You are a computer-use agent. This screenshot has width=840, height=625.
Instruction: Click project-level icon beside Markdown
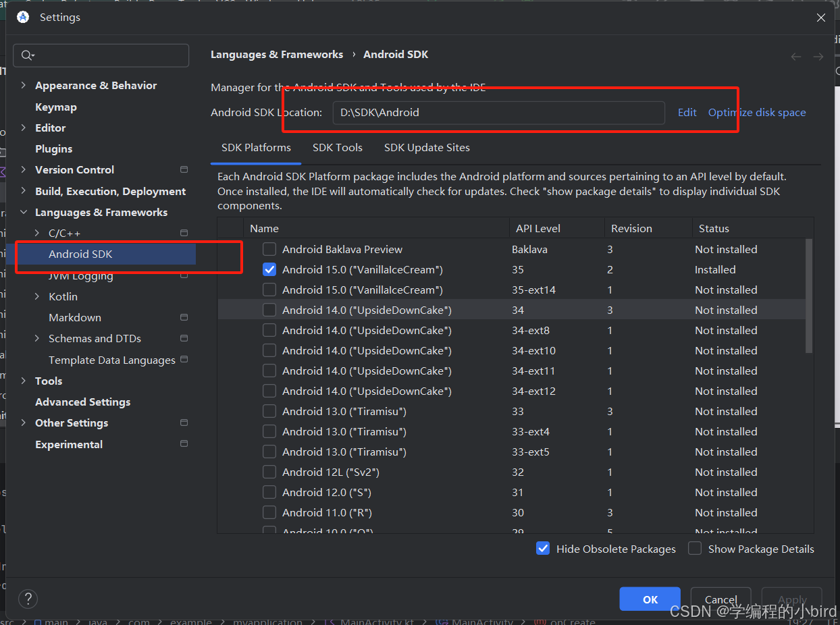(184, 317)
